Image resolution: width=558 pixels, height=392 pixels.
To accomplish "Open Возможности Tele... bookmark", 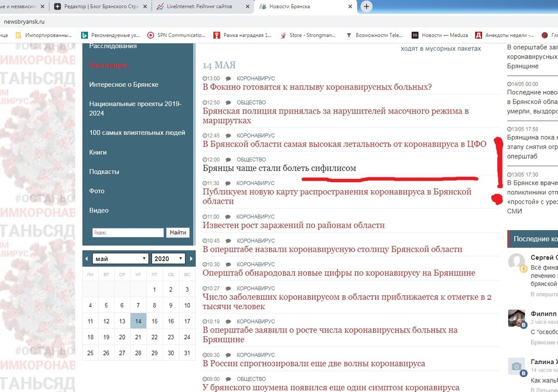I will [x=374, y=35].
